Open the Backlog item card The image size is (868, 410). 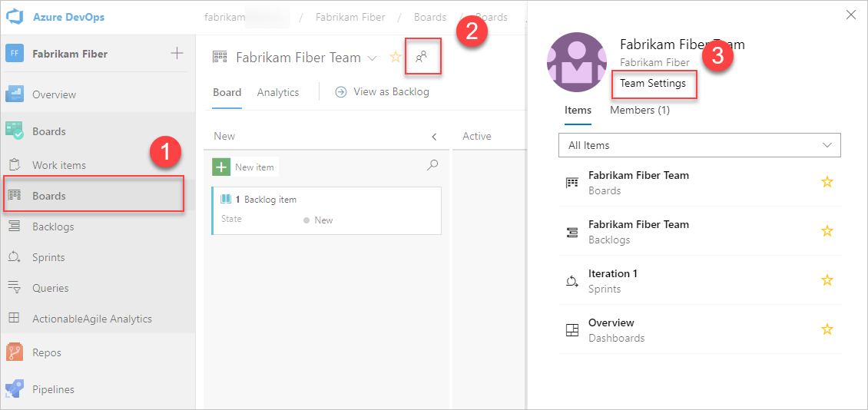pos(326,211)
